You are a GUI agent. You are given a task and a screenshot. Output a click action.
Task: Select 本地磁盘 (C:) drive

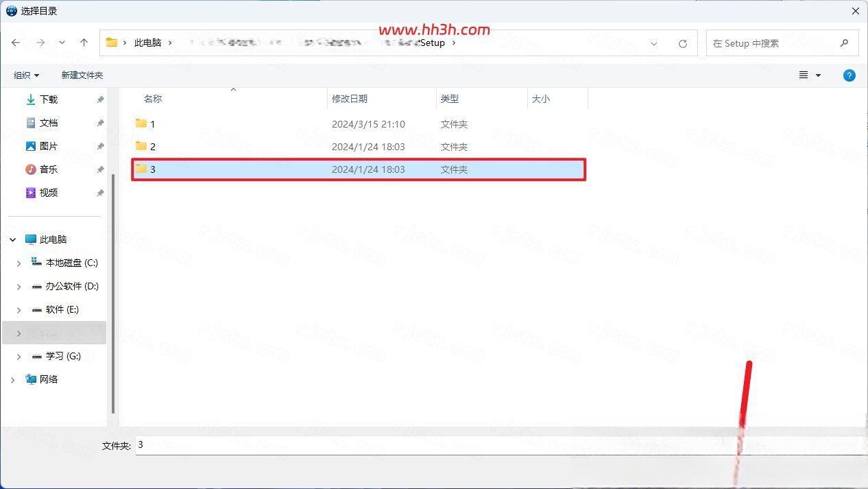[71, 263]
